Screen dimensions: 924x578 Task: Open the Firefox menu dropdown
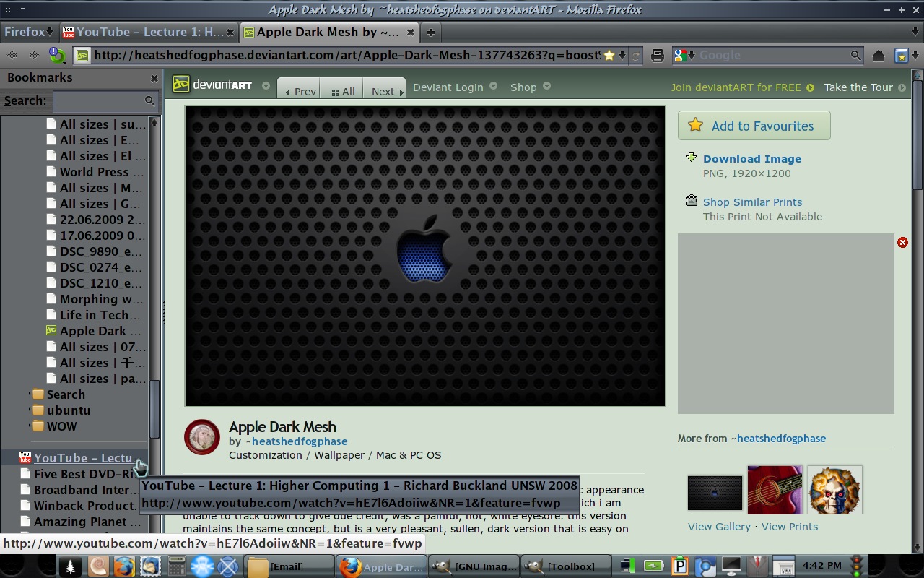(29, 32)
